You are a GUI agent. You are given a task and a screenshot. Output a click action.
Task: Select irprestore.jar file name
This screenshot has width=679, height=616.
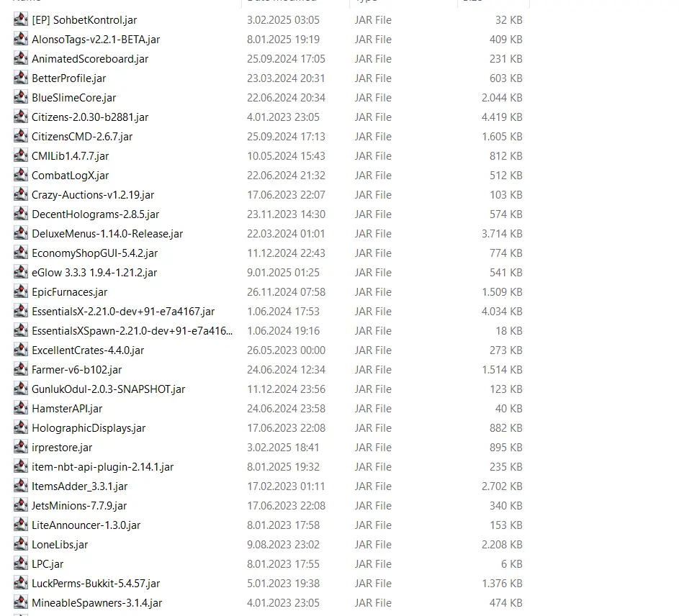pos(62,448)
